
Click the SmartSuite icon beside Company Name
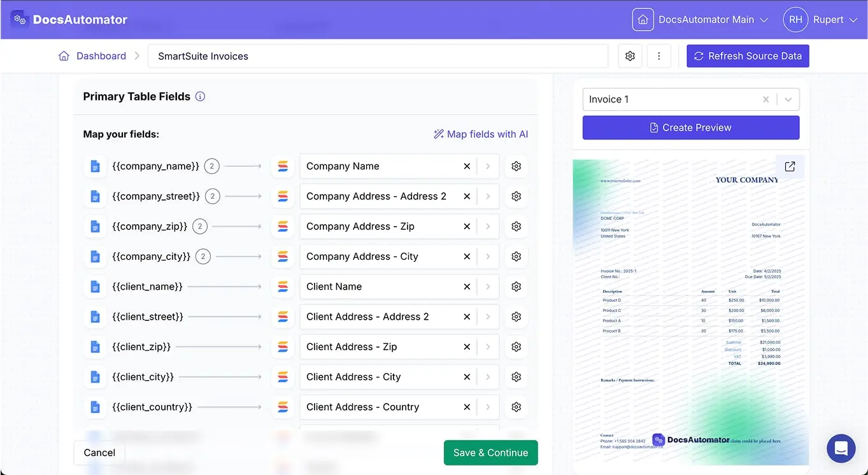[283, 166]
